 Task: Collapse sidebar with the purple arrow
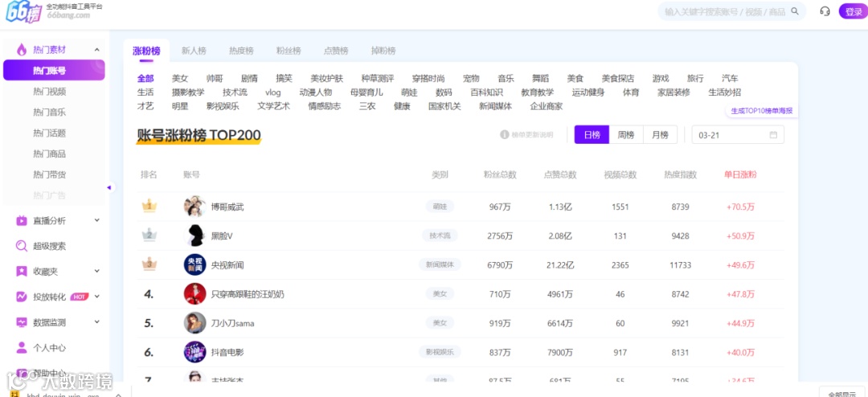tap(109, 188)
